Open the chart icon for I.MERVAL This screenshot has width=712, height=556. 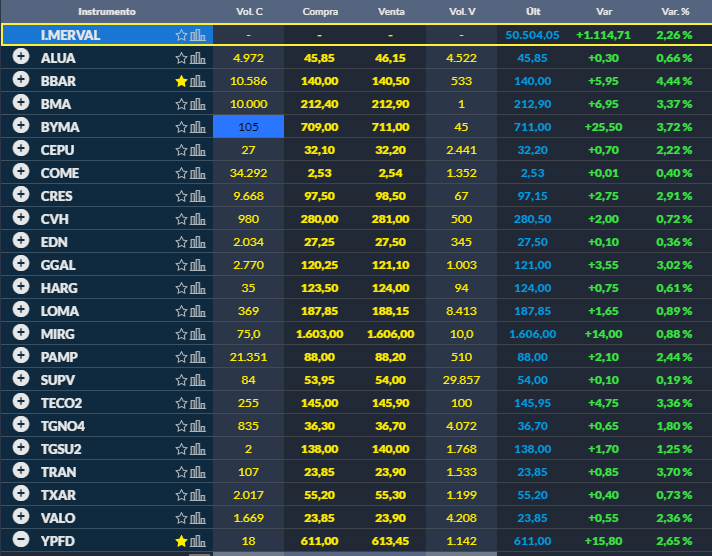point(198,35)
